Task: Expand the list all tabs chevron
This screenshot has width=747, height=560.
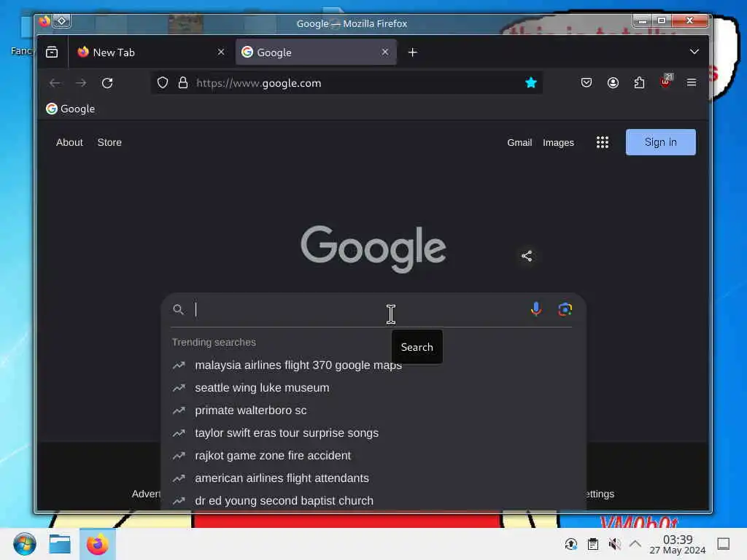Action: tap(694, 52)
